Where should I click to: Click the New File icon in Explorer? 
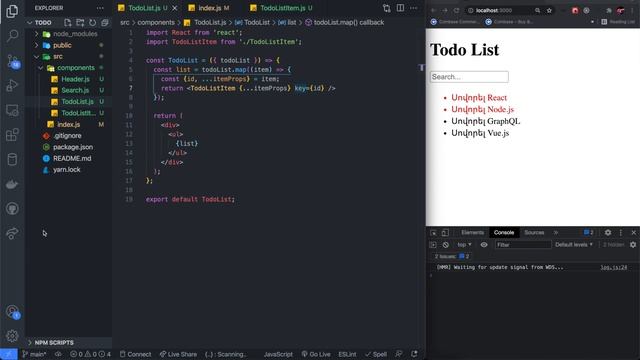pyautogui.click(x=68, y=22)
